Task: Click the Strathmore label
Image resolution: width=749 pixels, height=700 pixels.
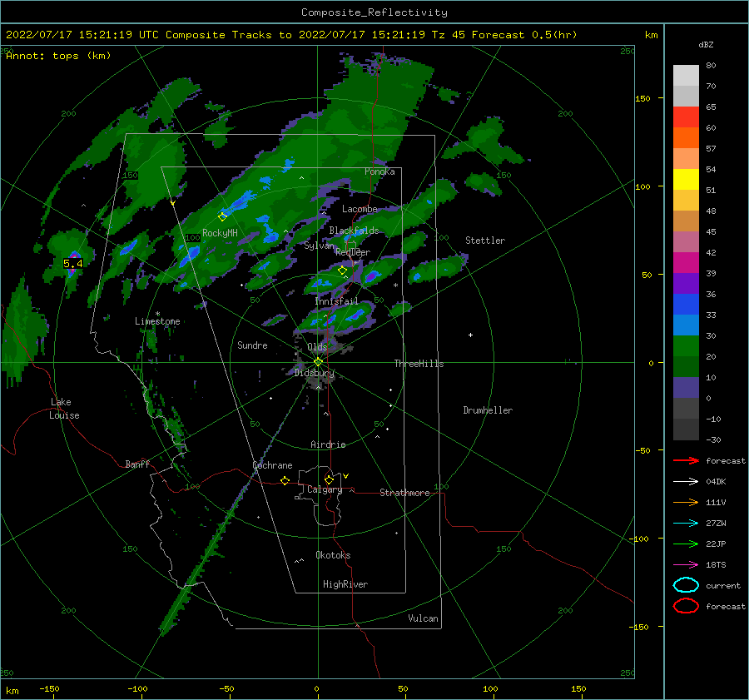Action: [x=404, y=493]
